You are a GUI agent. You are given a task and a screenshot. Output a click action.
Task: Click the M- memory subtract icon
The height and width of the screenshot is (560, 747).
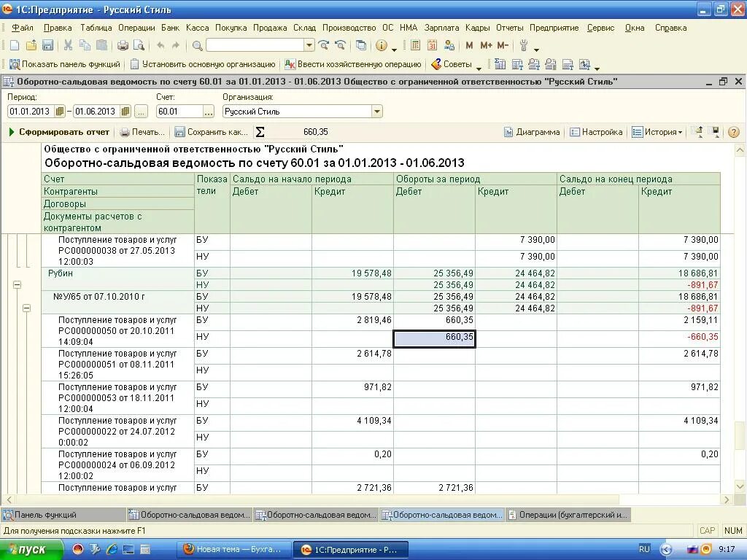[503, 45]
